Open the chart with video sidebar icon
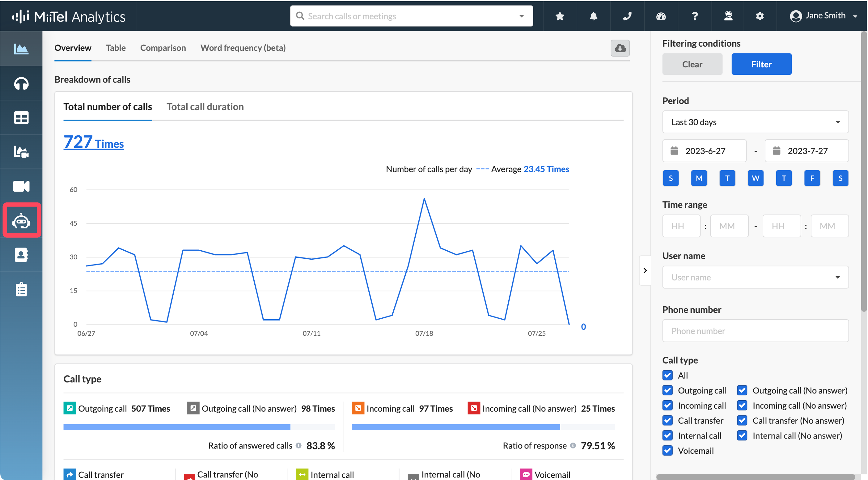 (x=21, y=152)
